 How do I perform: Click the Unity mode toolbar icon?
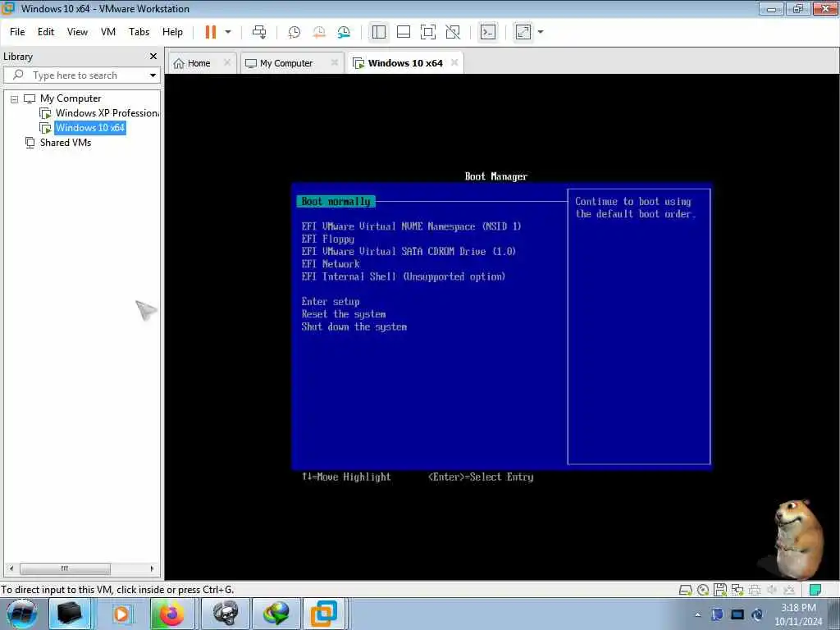453,32
